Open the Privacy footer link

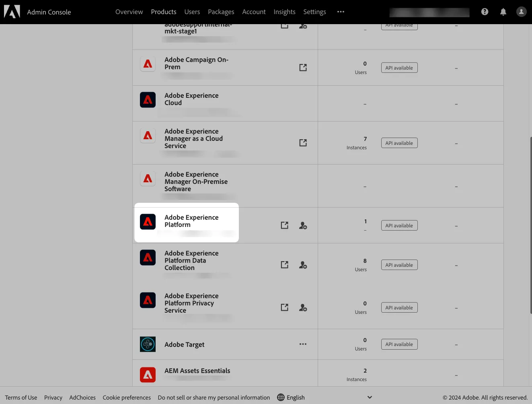(53, 398)
